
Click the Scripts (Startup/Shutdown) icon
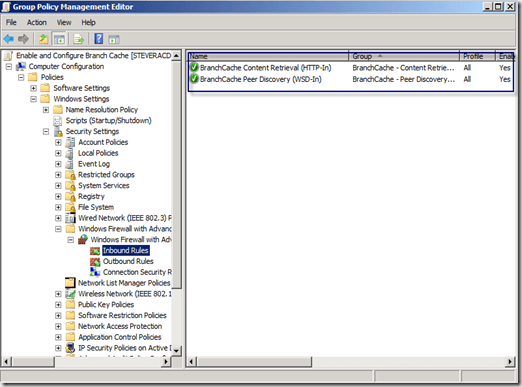58,121
